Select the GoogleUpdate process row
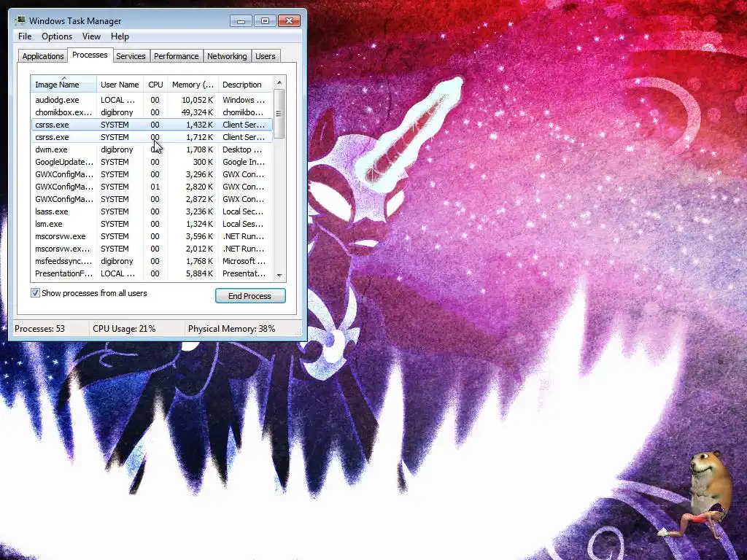Viewport: 747px width, 560px height. click(x=152, y=162)
